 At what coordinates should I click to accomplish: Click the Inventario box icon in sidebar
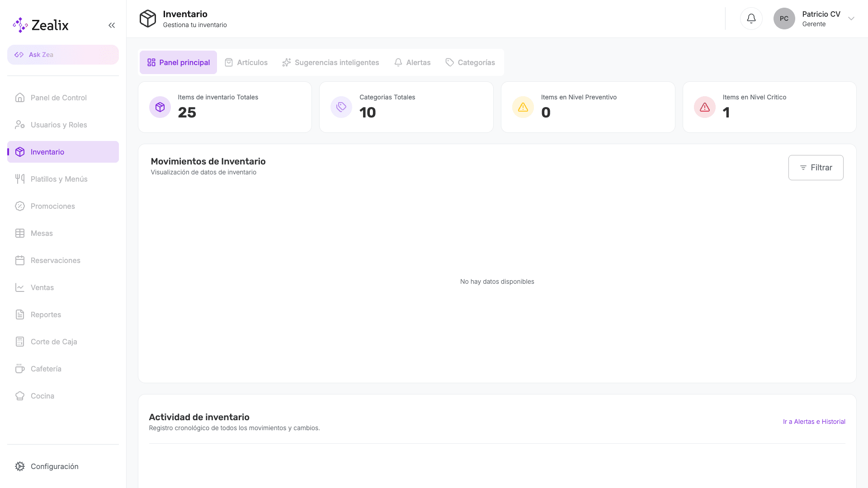[x=20, y=152]
